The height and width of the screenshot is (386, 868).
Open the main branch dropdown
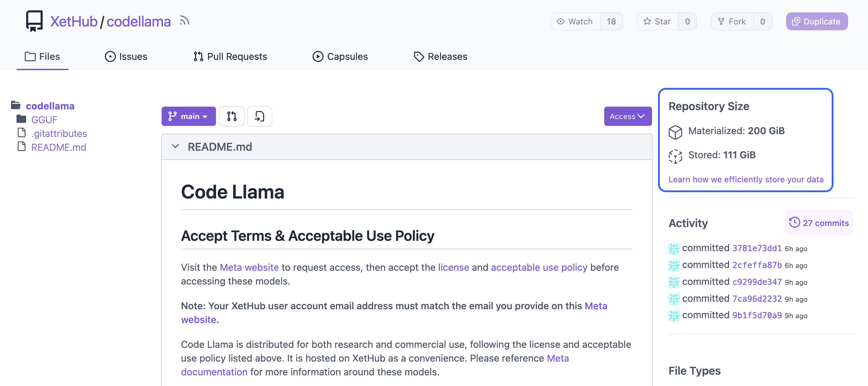[188, 116]
